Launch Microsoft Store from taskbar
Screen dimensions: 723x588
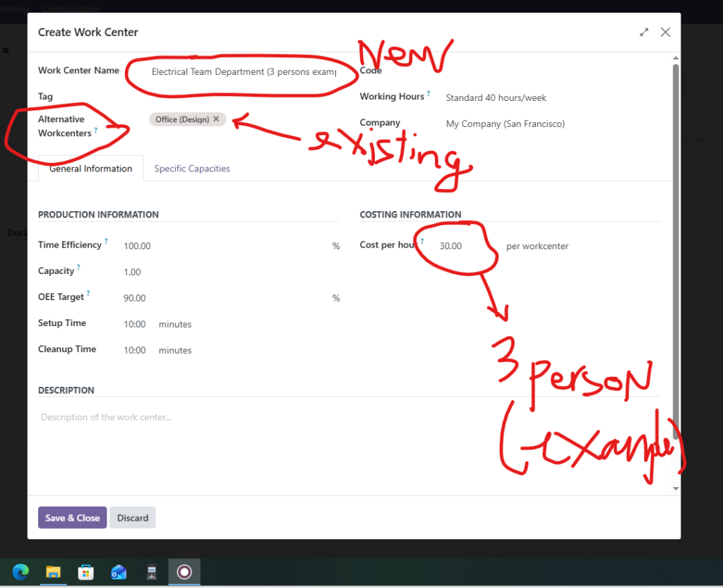[86, 572]
